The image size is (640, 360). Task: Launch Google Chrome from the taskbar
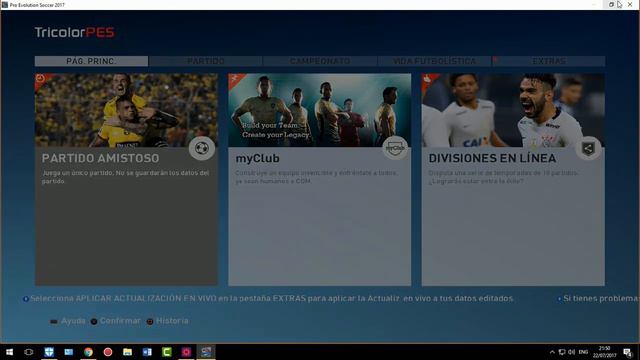point(88,352)
